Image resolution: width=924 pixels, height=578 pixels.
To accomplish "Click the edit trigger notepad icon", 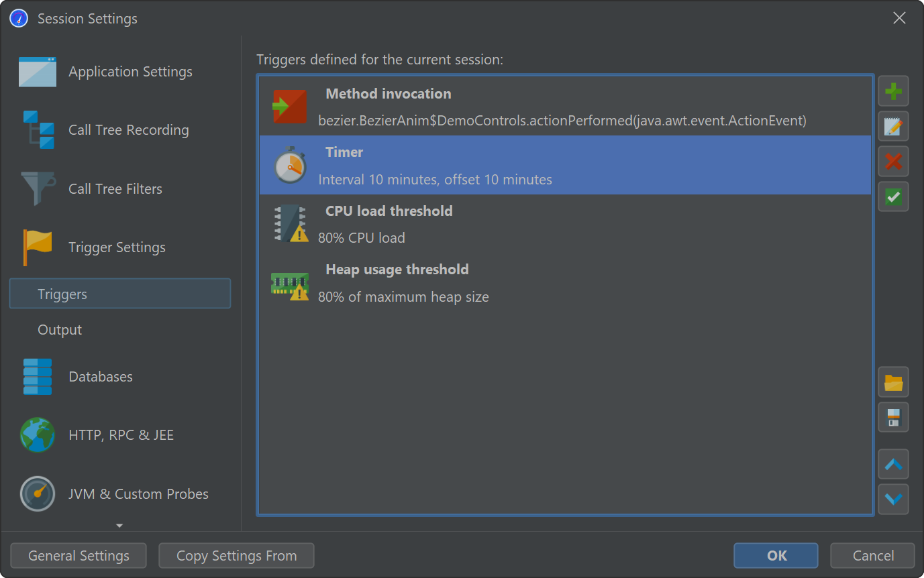I will (893, 126).
